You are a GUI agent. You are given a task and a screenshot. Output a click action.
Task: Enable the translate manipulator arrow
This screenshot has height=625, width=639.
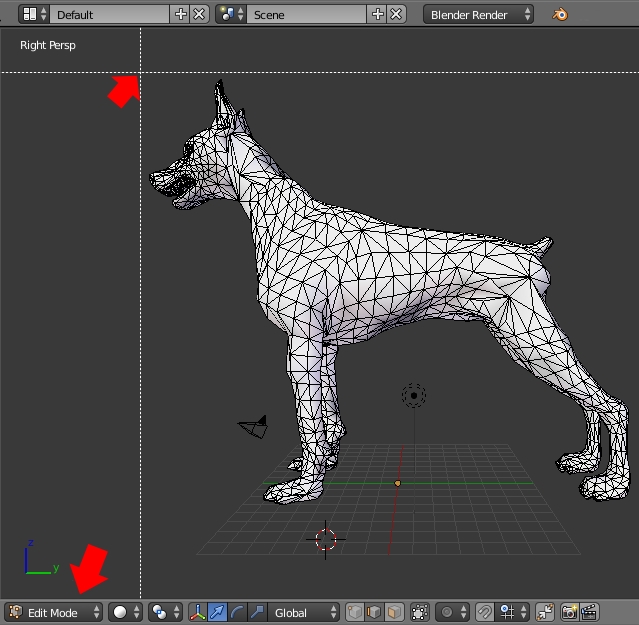pyautogui.click(x=217, y=612)
